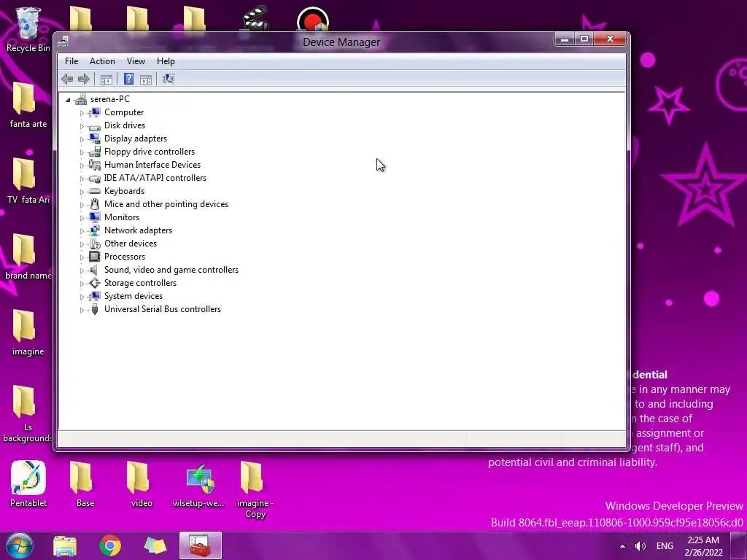Select the Floppy drive controllers label
Screen dimensions: 747x560
[150, 152]
